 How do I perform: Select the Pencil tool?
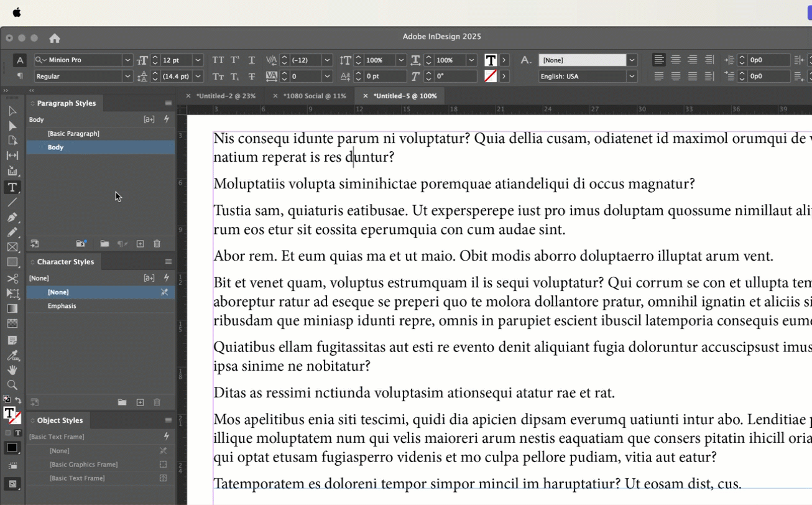click(12, 233)
